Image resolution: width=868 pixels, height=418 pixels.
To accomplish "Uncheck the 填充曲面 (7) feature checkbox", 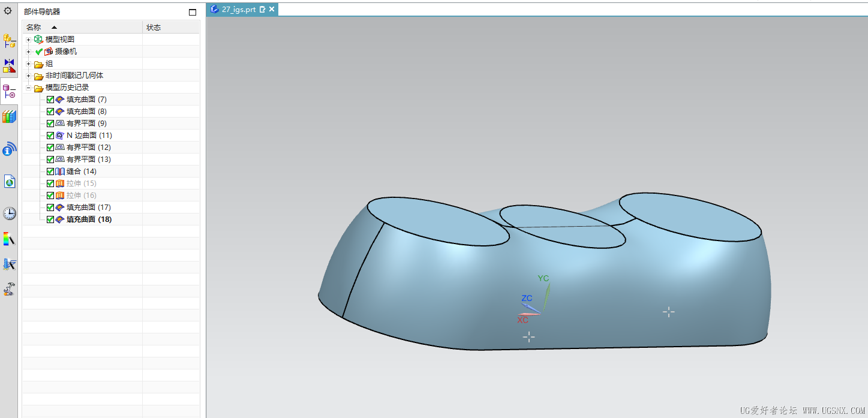I will (50, 100).
